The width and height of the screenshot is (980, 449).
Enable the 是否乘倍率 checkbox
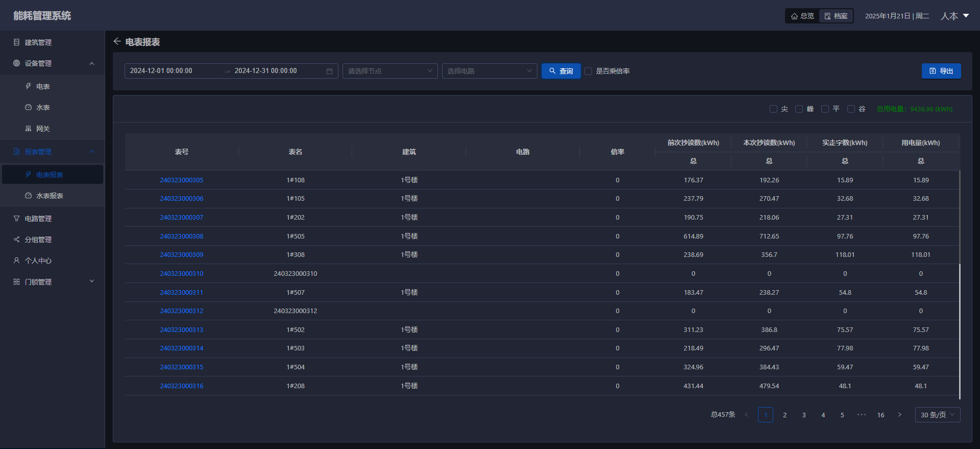(588, 71)
